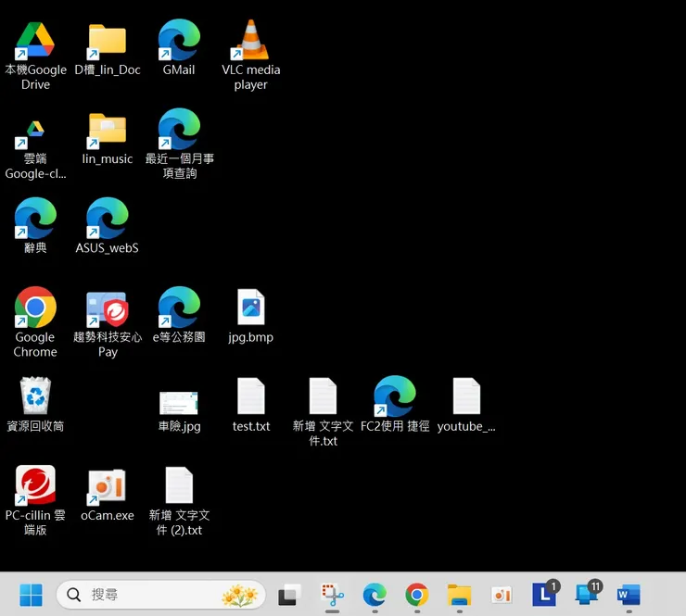686x616 pixels.
Task: Open Microsoft Edge from the taskbar
Action: [375, 595]
